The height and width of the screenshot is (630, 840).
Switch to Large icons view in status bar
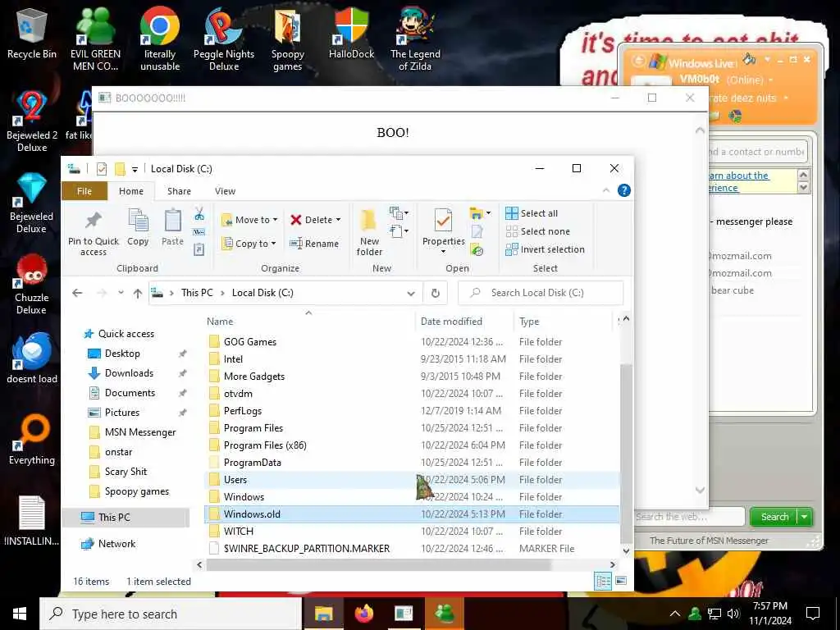(621, 582)
